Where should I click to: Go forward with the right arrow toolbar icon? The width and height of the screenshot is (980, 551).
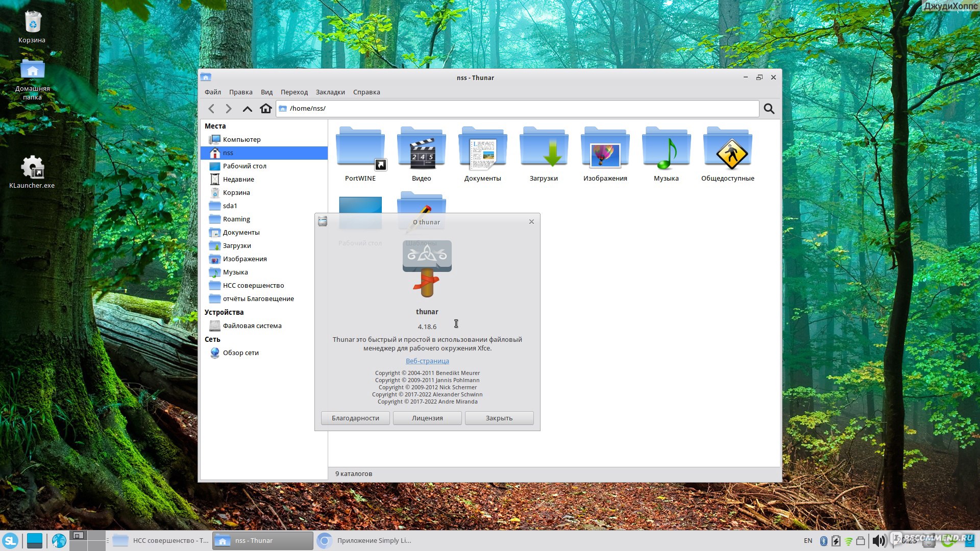coord(229,109)
